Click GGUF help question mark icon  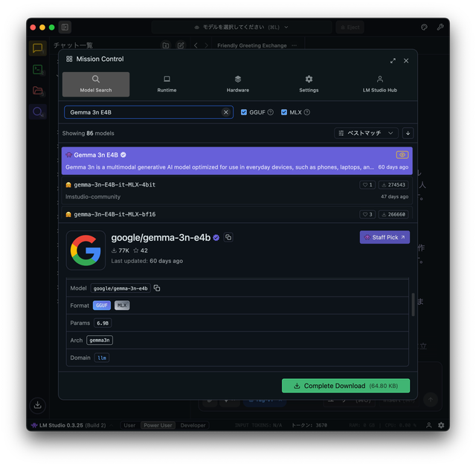click(270, 112)
